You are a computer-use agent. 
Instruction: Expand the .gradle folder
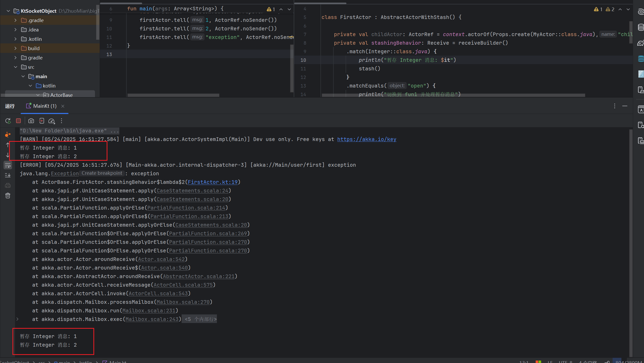click(16, 20)
